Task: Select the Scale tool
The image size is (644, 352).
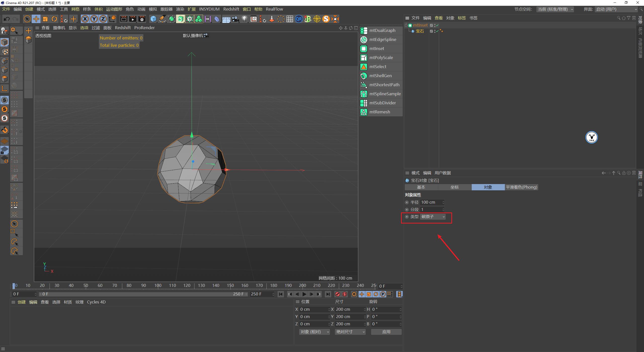Action: (45, 19)
